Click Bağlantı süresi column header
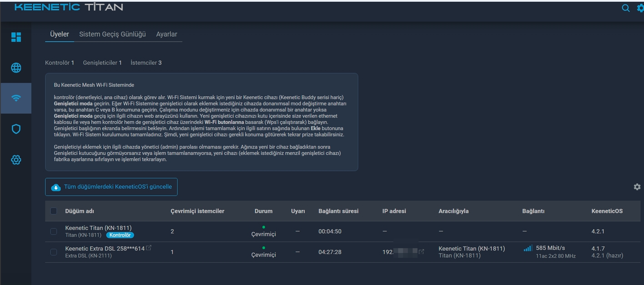Image resolution: width=644 pixels, height=285 pixels. pos(339,211)
